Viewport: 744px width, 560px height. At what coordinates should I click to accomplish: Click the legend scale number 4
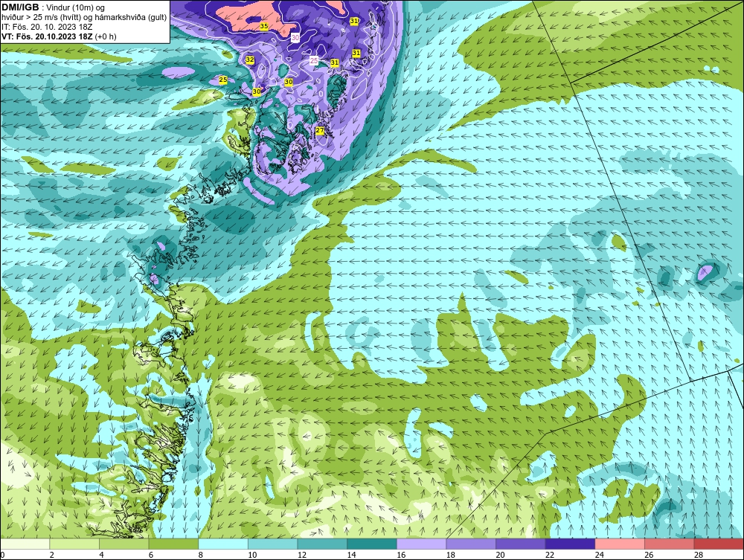tap(101, 555)
